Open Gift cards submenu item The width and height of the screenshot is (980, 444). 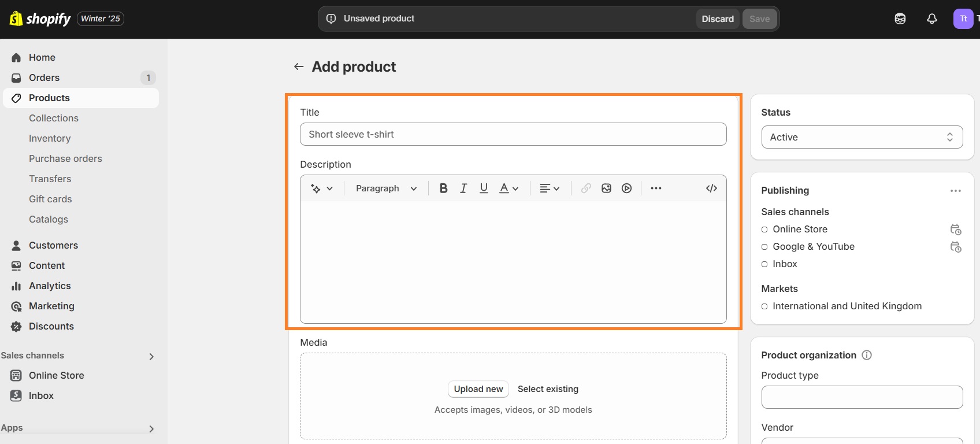[50, 199]
